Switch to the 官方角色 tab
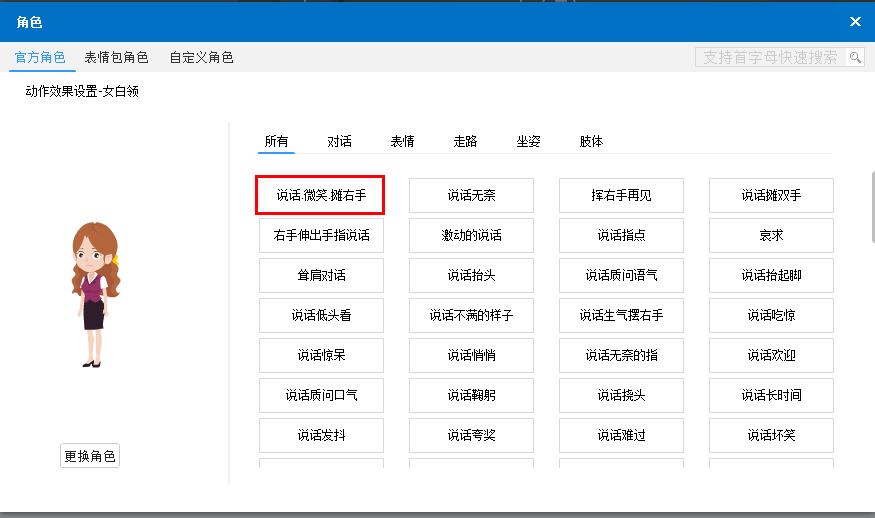 (x=40, y=57)
